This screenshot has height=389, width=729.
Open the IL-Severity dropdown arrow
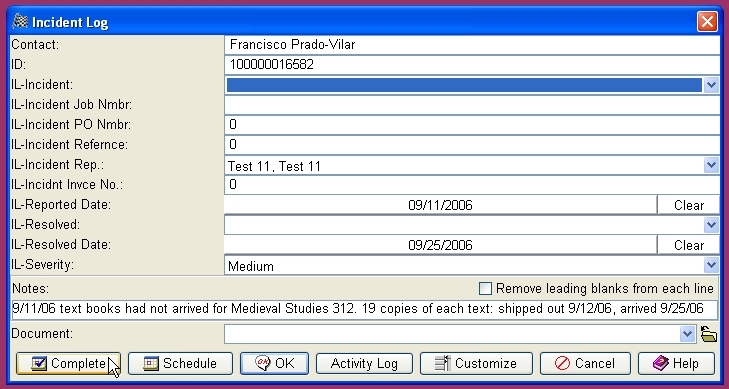(x=711, y=265)
